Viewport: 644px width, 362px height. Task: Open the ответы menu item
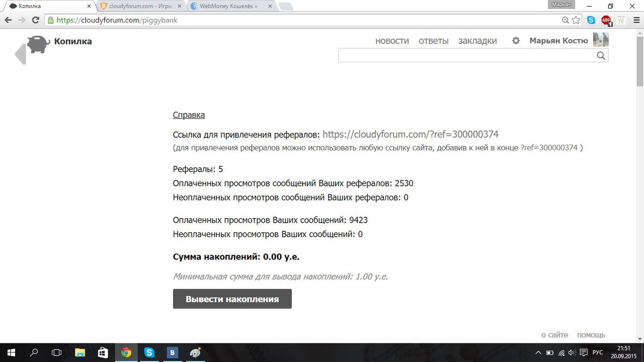pyautogui.click(x=433, y=41)
